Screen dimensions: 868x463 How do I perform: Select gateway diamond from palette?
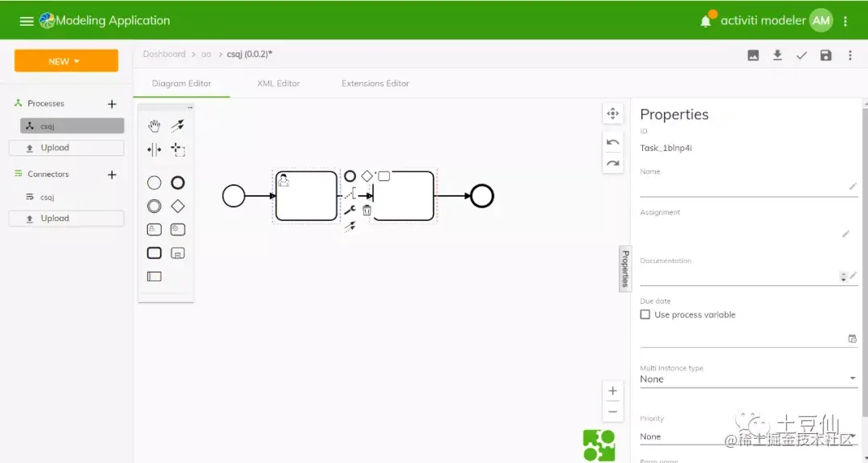[x=178, y=207]
